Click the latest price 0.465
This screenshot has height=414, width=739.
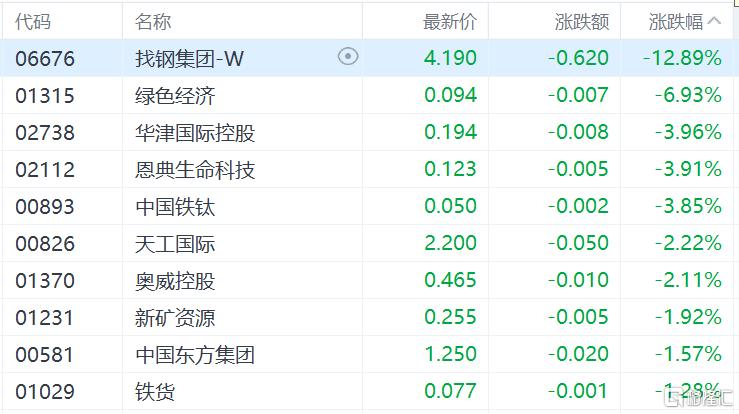(451, 280)
